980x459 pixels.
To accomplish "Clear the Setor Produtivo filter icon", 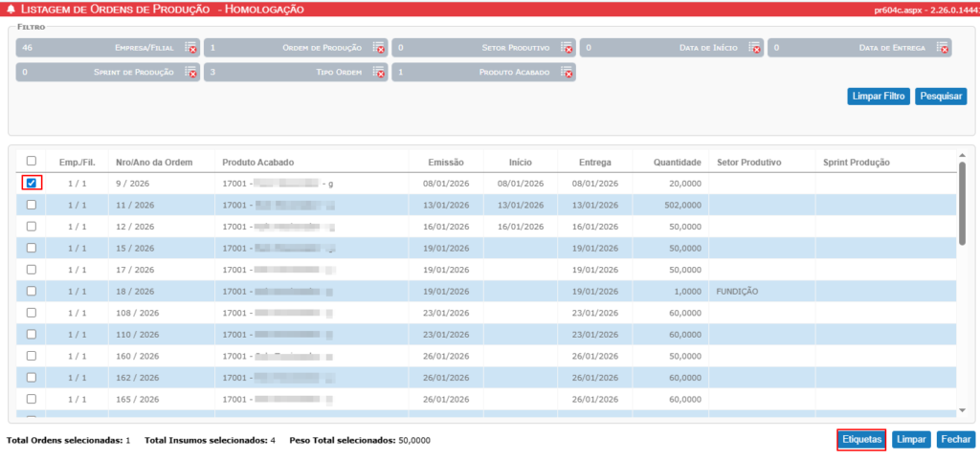I will [567, 48].
